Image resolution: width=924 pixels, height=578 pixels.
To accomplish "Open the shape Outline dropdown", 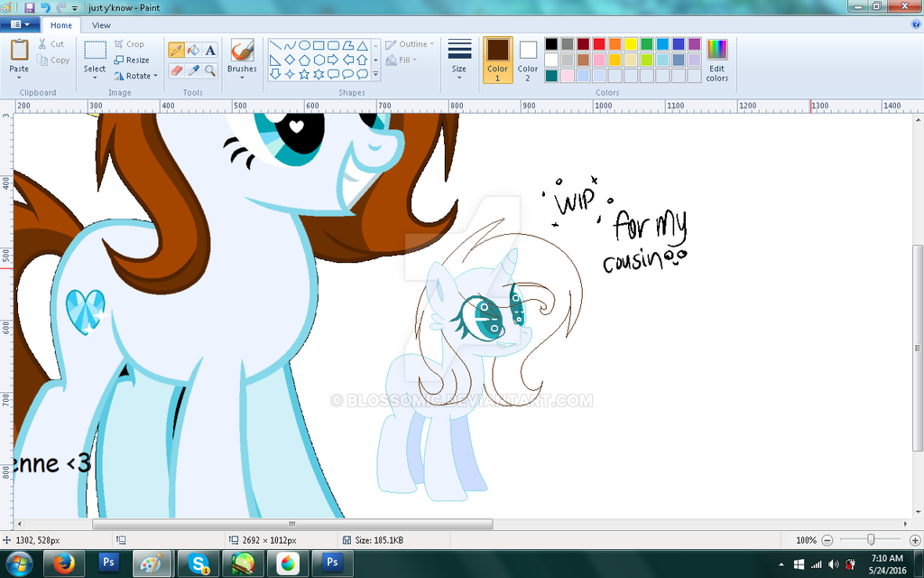I will pyautogui.click(x=410, y=44).
